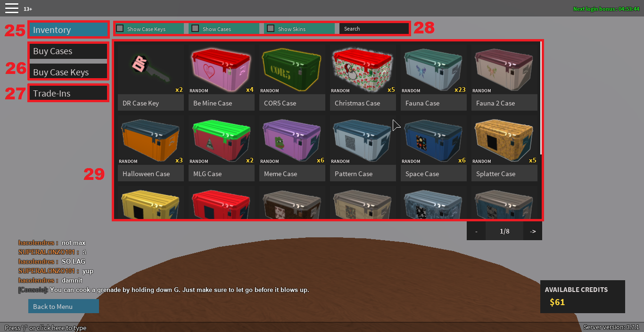This screenshot has height=332, width=644.
Task: Go to the next inventory page arrow
Action: coord(533,231)
